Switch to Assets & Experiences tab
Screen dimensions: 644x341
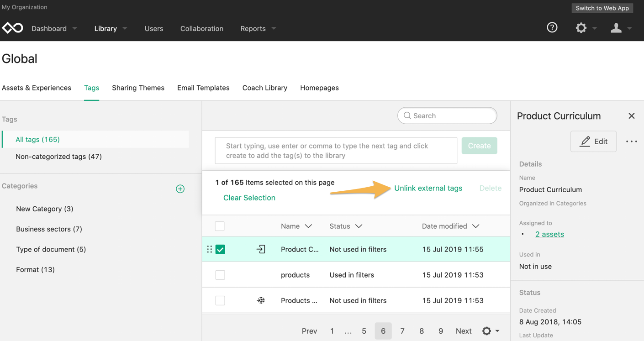37,88
